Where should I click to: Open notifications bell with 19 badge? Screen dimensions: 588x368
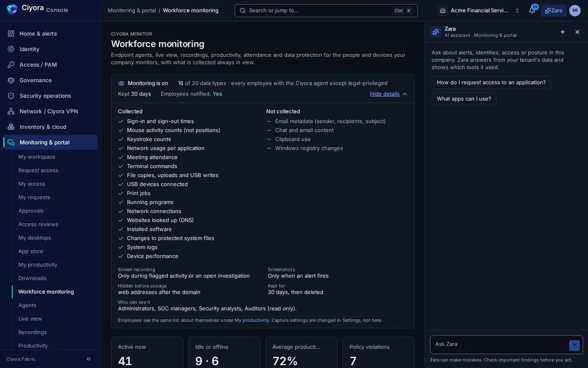click(x=532, y=10)
